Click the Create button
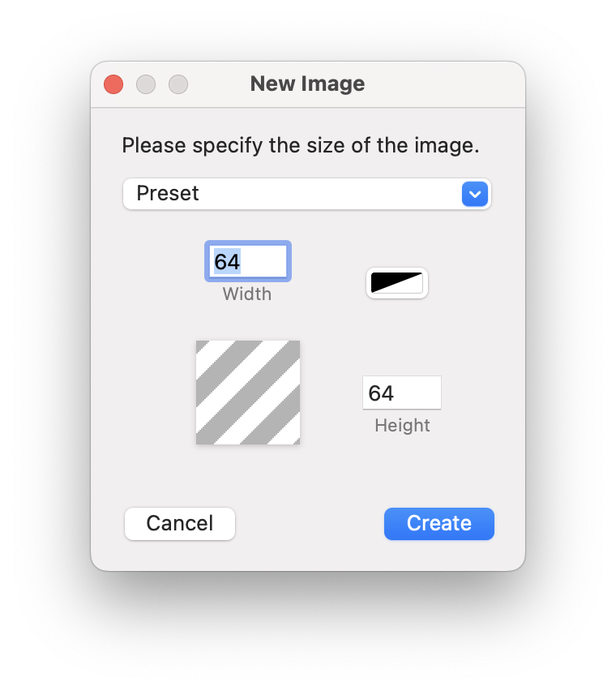 (438, 523)
